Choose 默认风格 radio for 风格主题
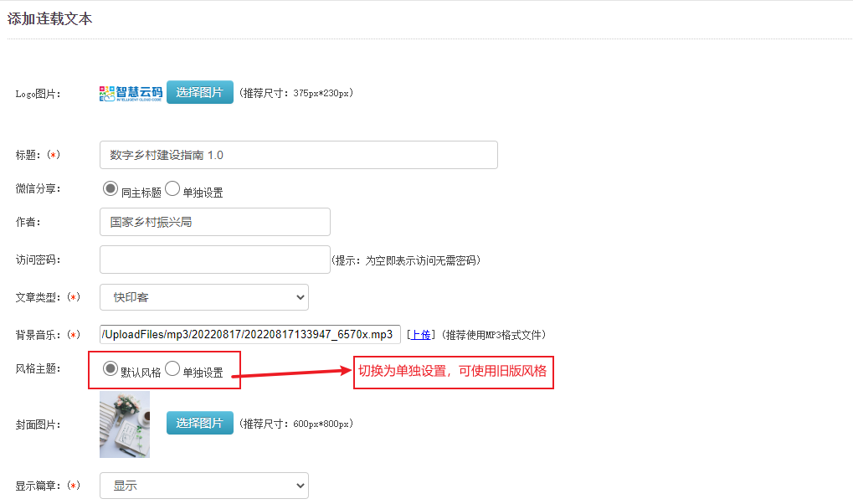The image size is (853, 504). click(110, 368)
